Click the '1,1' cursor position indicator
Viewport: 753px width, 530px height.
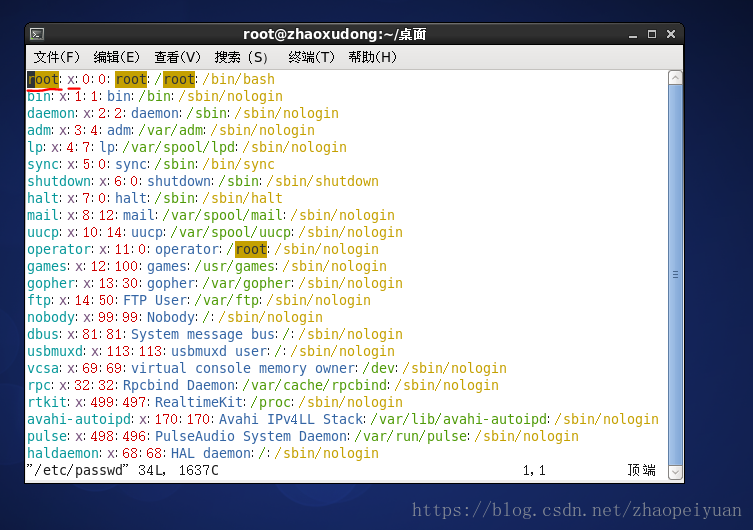534,470
